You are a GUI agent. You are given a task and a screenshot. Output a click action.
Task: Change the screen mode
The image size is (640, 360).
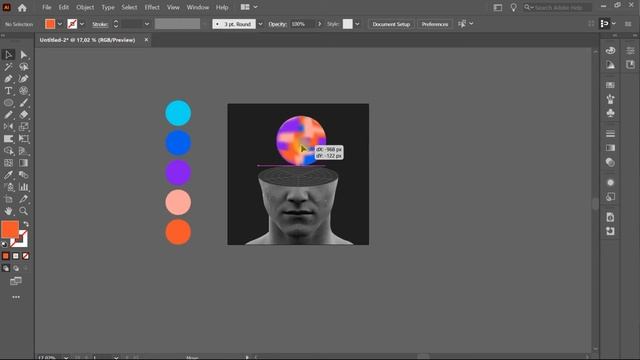click(16, 281)
